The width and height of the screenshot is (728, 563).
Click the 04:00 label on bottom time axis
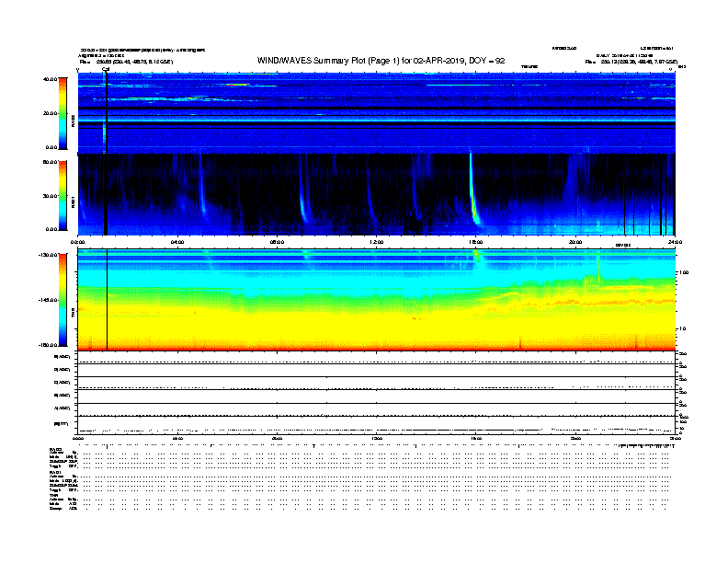(177, 438)
